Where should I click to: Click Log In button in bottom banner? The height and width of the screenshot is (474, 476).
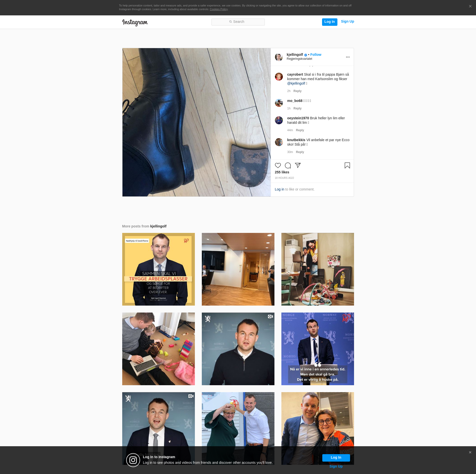tap(336, 458)
